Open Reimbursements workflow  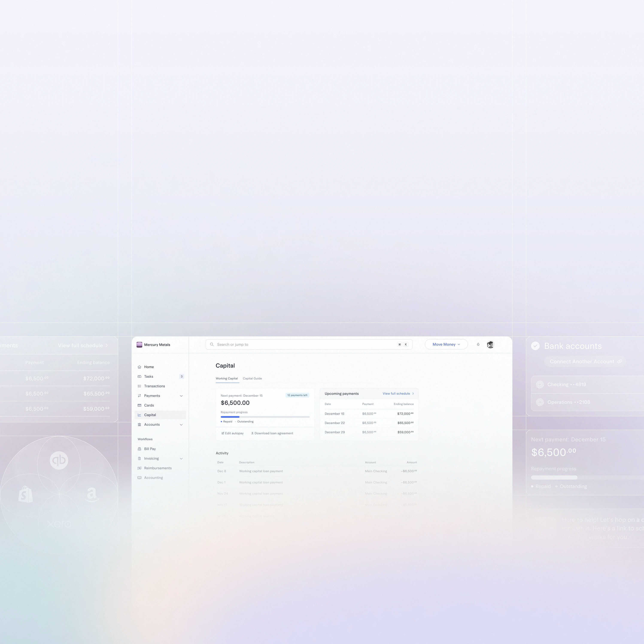point(160,468)
